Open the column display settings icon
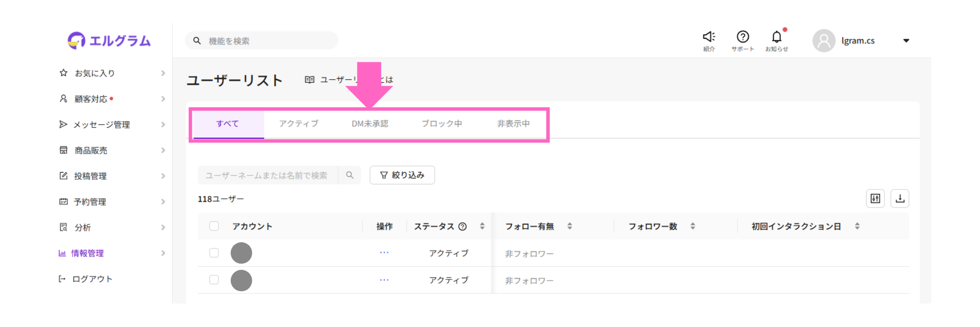Image resolution: width=980 pixels, height=327 pixels. (875, 199)
